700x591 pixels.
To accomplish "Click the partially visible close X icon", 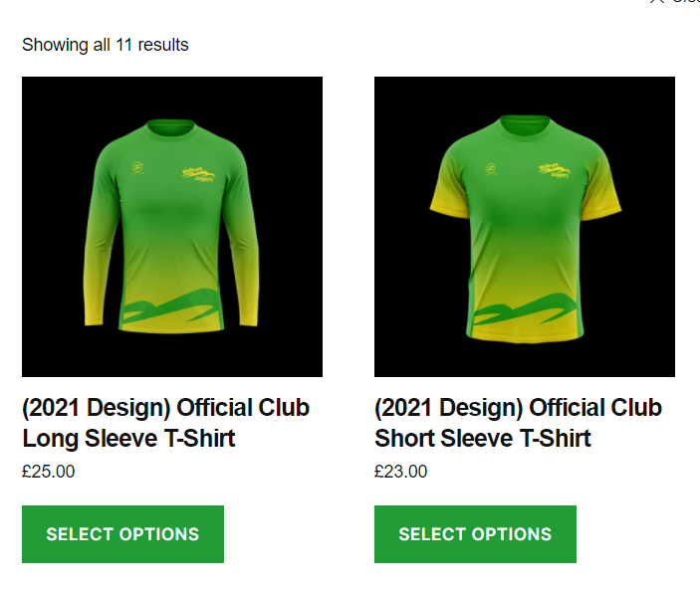I will point(656,2).
